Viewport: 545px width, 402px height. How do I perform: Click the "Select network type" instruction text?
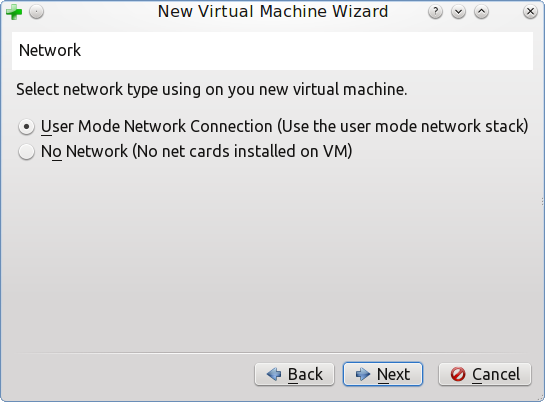pos(211,90)
